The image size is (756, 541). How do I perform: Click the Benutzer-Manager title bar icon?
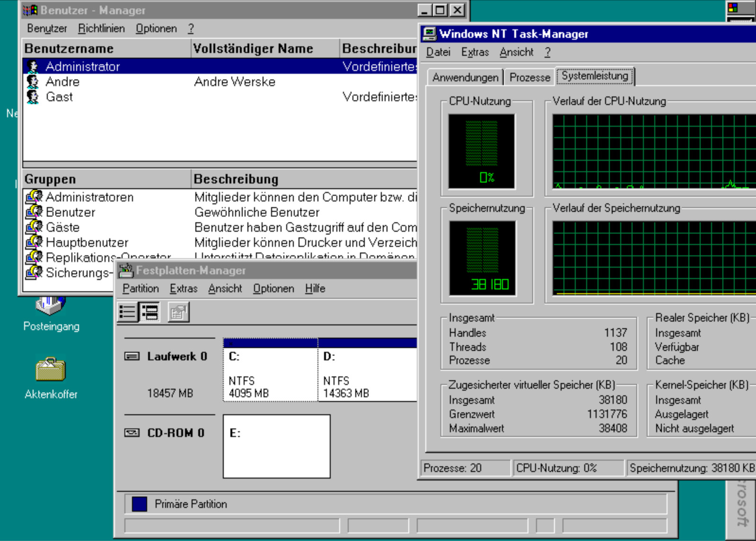[x=30, y=10]
